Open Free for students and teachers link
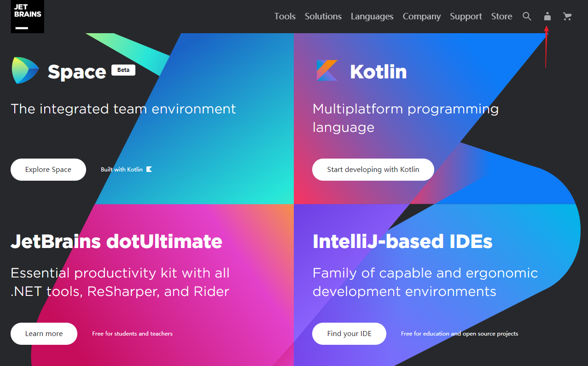Screen dimensions: 588x366 (132, 333)
